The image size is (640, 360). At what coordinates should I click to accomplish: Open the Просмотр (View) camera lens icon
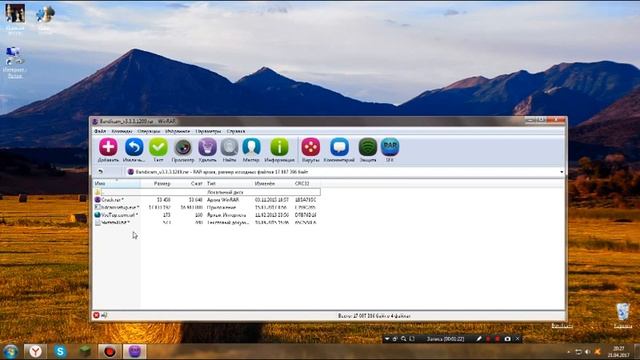(x=183, y=147)
